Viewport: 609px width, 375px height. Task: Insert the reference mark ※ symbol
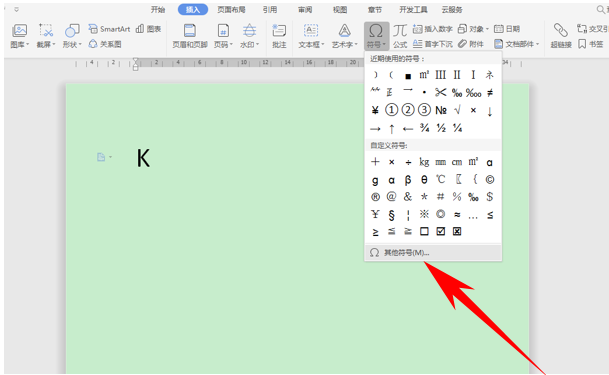tap(424, 214)
